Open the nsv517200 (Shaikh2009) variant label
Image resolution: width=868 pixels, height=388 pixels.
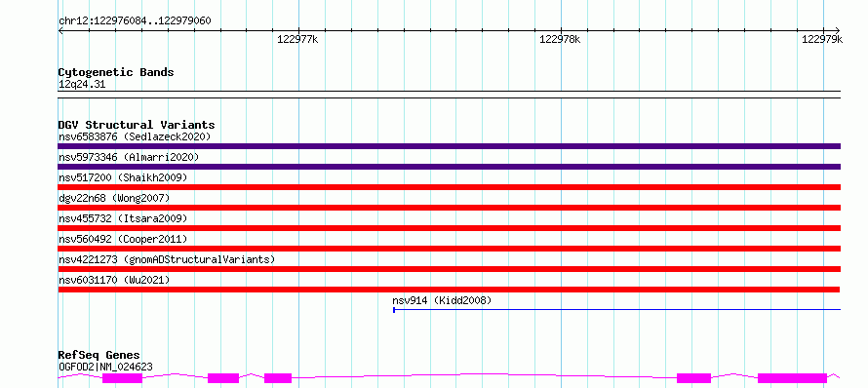pos(123,177)
